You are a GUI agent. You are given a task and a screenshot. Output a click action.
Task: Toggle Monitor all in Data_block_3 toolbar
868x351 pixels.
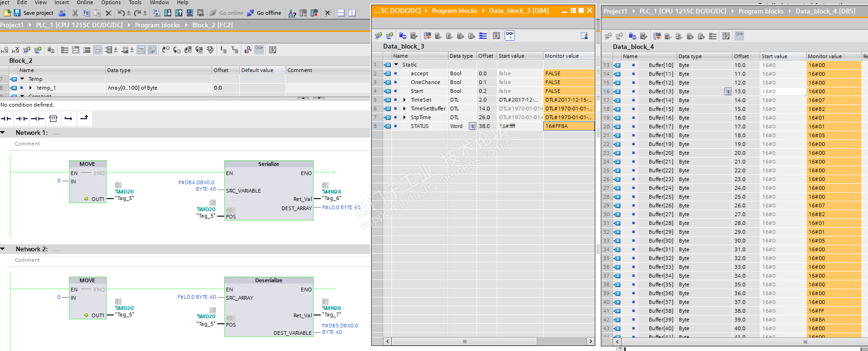pos(509,35)
